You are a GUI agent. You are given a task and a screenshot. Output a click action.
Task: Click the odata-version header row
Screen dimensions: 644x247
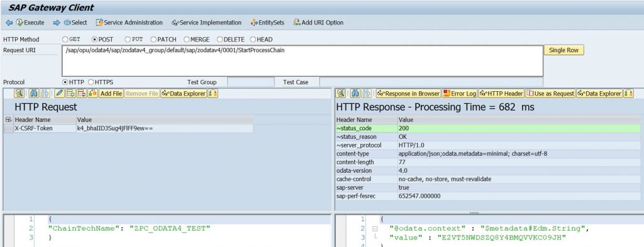pyautogui.click(x=488, y=171)
